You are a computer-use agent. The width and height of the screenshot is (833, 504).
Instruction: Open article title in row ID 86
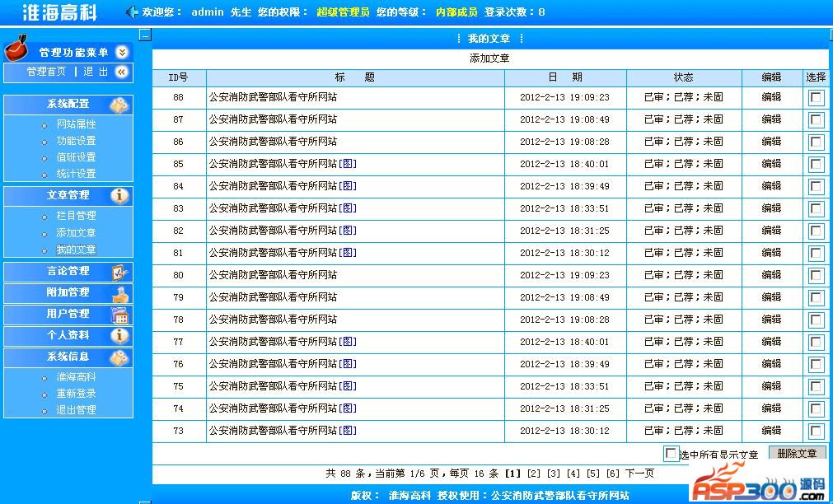[273, 142]
